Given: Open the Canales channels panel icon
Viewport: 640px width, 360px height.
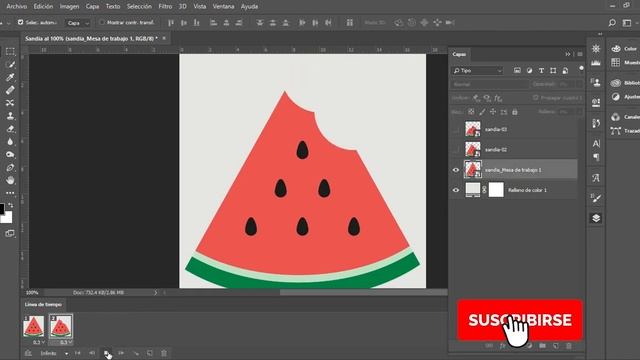Looking at the screenshot, I should (x=616, y=117).
